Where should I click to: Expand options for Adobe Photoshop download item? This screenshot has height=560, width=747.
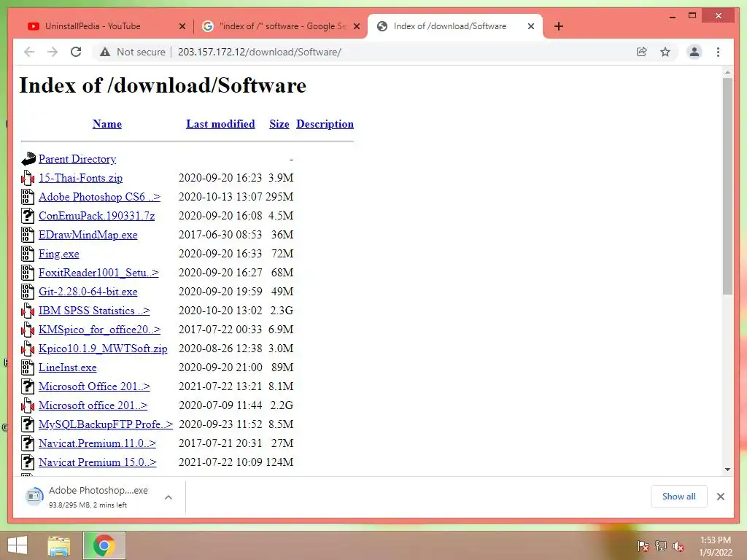[x=169, y=497]
